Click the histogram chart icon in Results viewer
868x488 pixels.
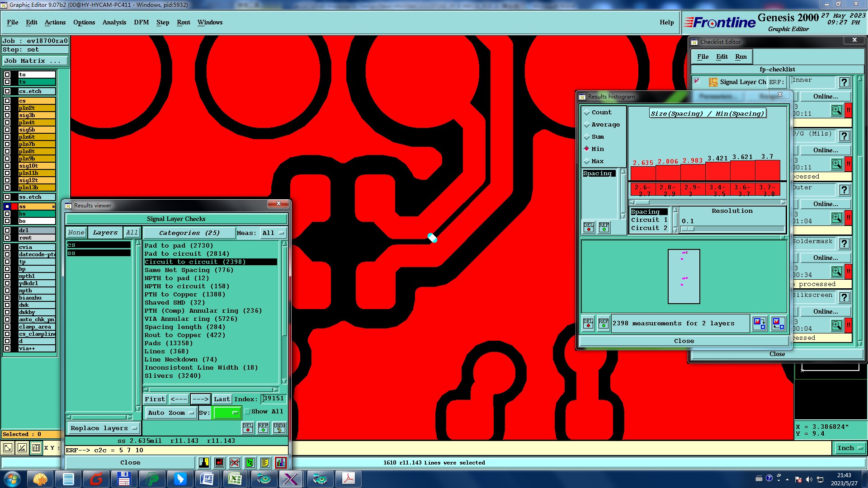pyautogui.click(x=281, y=462)
